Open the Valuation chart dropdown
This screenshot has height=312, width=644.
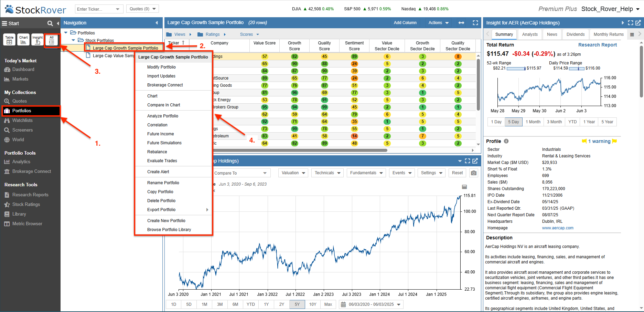pos(293,173)
